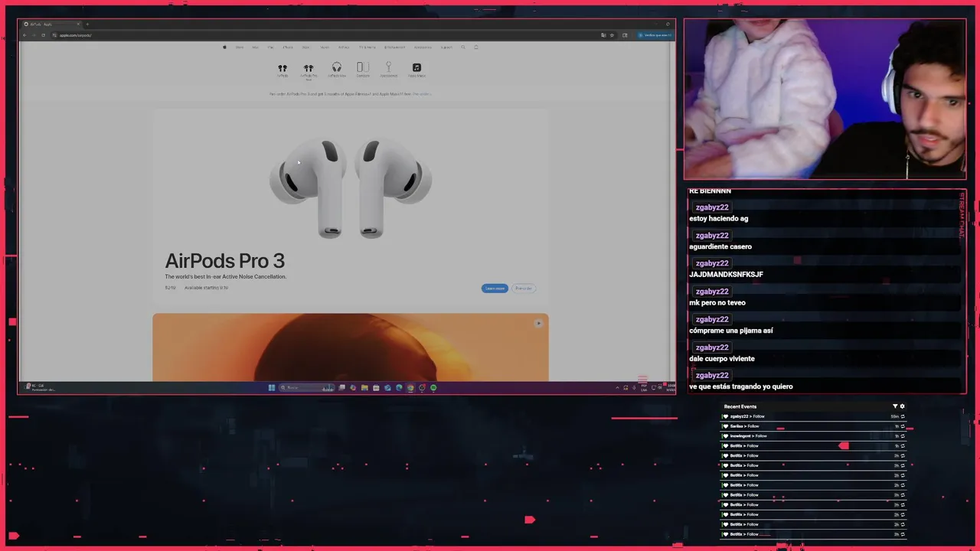Open the AirPods category icon
The height and width of the screenshot is (551, 980).
pyautogui.click(x=283, y=70)
